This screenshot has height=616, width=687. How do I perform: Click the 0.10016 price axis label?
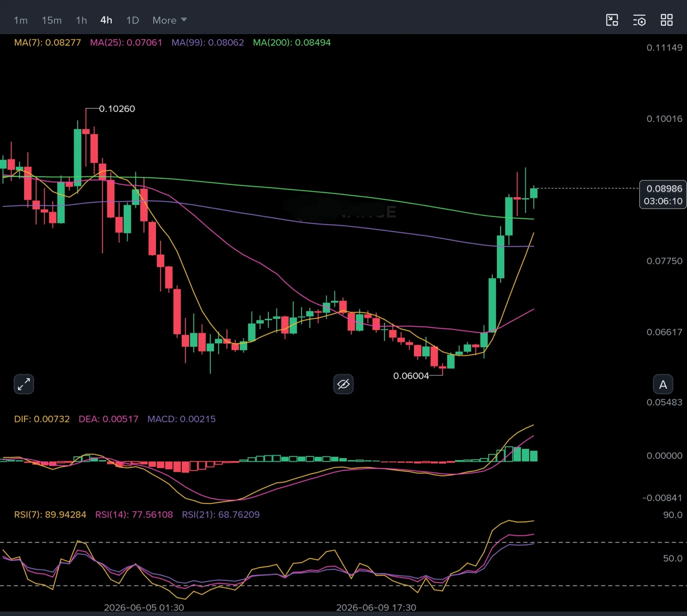tap(664, 119)
